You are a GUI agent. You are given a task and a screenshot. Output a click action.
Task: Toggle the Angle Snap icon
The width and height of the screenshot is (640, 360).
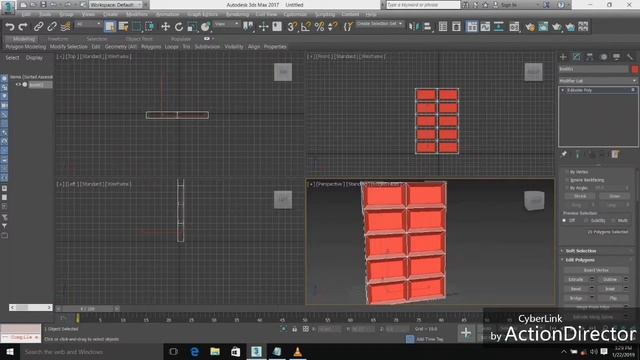(306, 27)
